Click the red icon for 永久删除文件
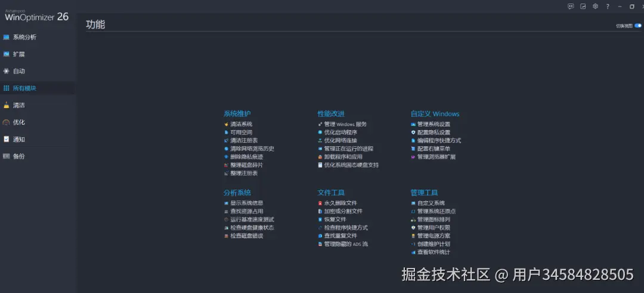Screen dimensions: 644x293 point(320,203)
